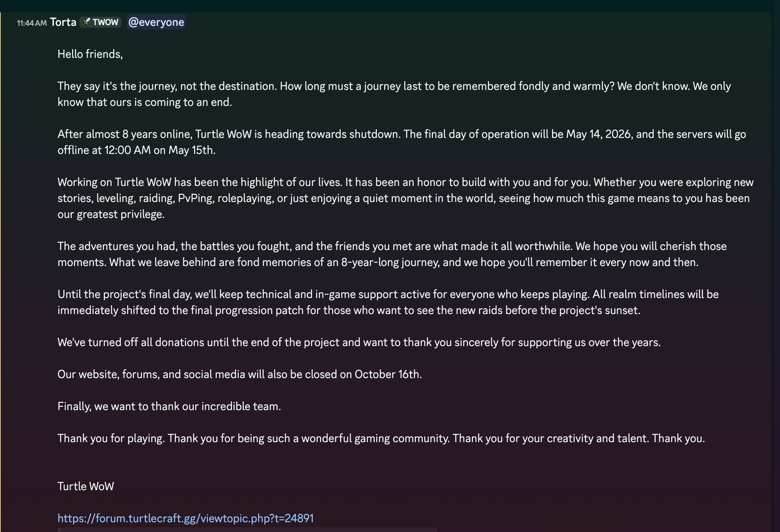780x532 pixels.
Task: Click the sentence "We've turned off all donations"
Action: pyautogui.click(x=359, y=342)
